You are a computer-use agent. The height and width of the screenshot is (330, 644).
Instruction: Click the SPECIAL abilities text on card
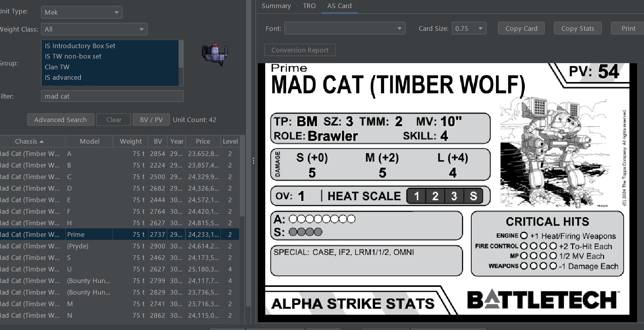(x=344, y=252)
